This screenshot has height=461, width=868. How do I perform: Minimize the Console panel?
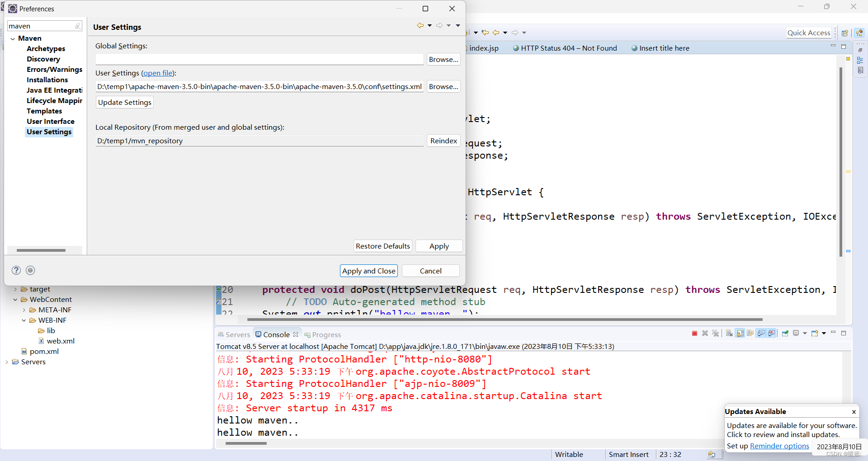coord(833,332)
